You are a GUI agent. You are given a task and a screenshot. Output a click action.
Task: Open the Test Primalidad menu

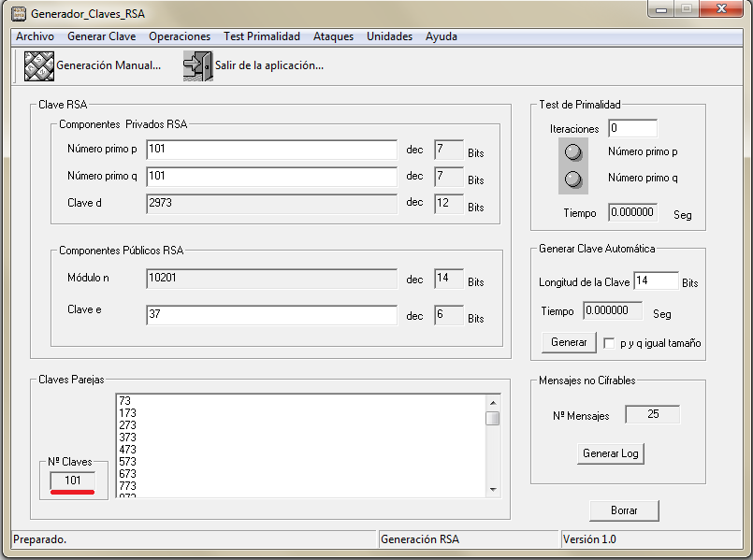tap(262, 36)
